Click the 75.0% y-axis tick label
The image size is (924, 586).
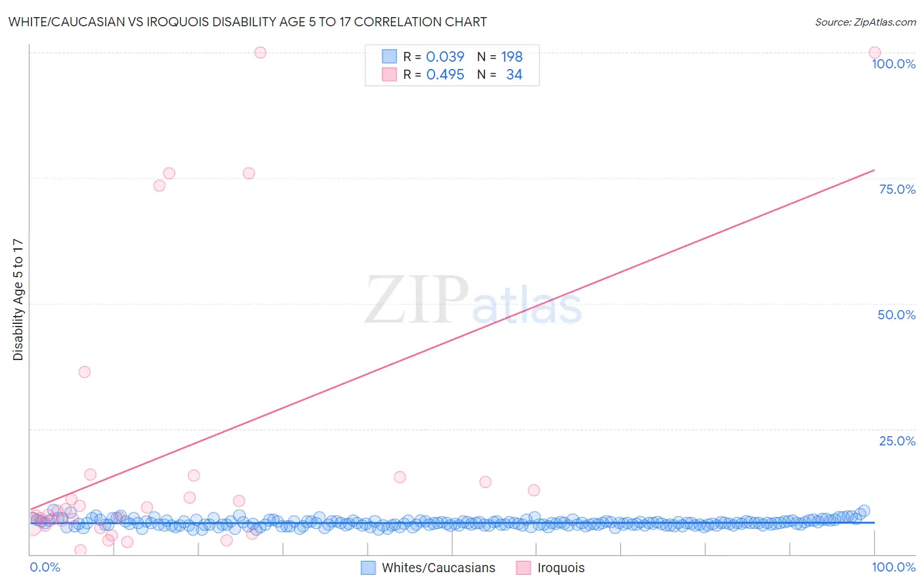point(897,189)
